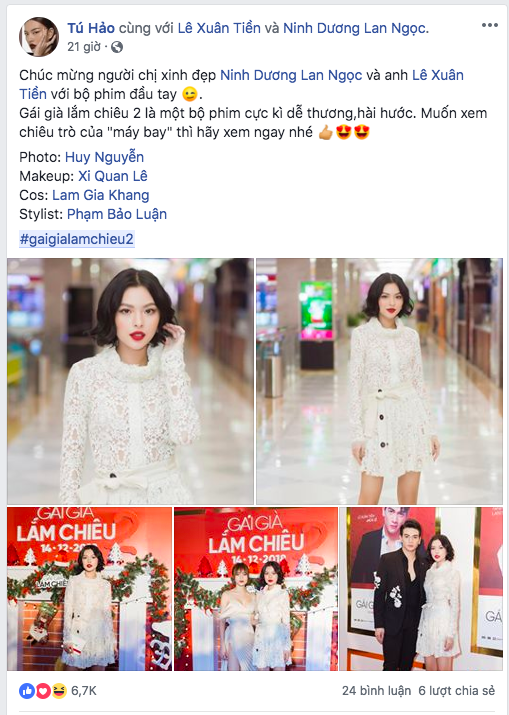Open stylist Phạm Bảo Luận's profile
The width and height of the screenshot is (509, 715).
tap(117, 214)
